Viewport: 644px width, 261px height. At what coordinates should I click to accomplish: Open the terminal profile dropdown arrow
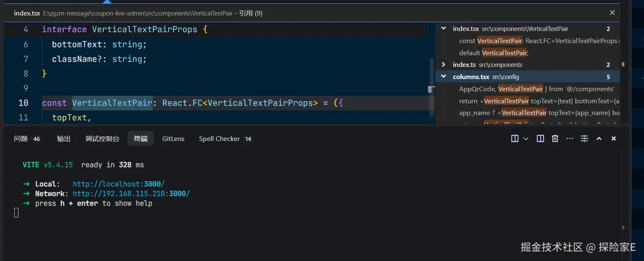coord(526,138)
